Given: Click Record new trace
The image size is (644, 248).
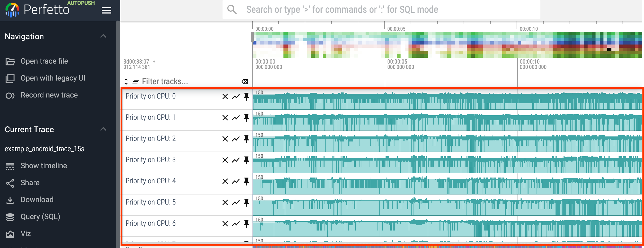Looking at the screenshot, I should (x=49, y=95).
